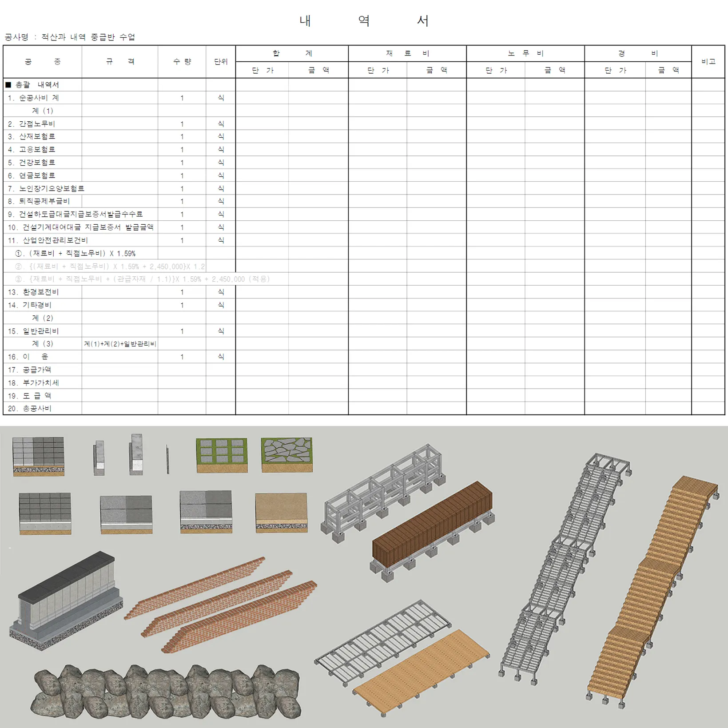Select the flat steel deck frame model

[x=383, y=644]
